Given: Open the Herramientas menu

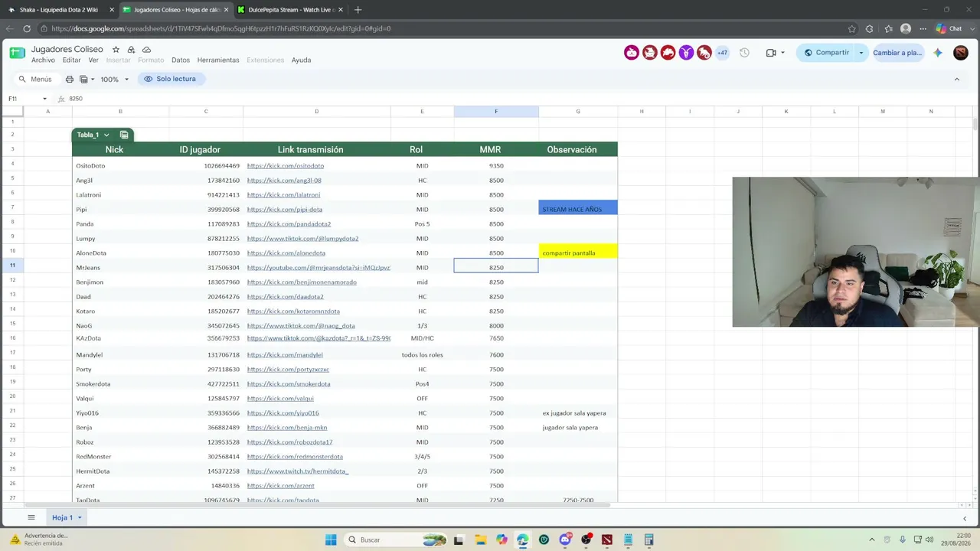Looking at the screenshot, I should (218, 60).
